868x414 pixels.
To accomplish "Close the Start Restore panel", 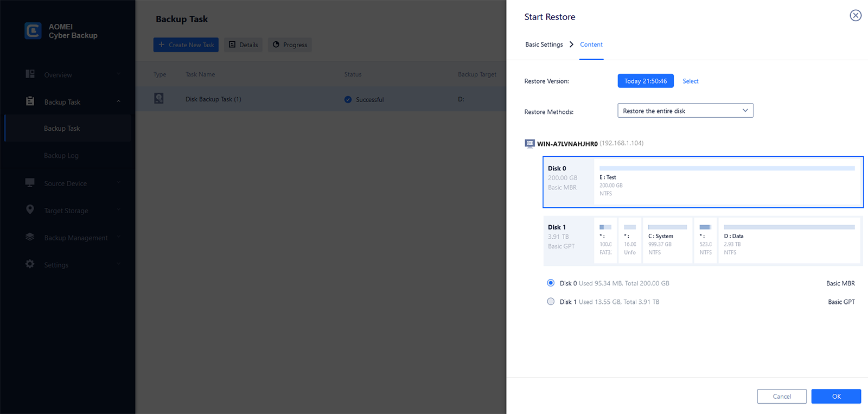I will [856, 16].
